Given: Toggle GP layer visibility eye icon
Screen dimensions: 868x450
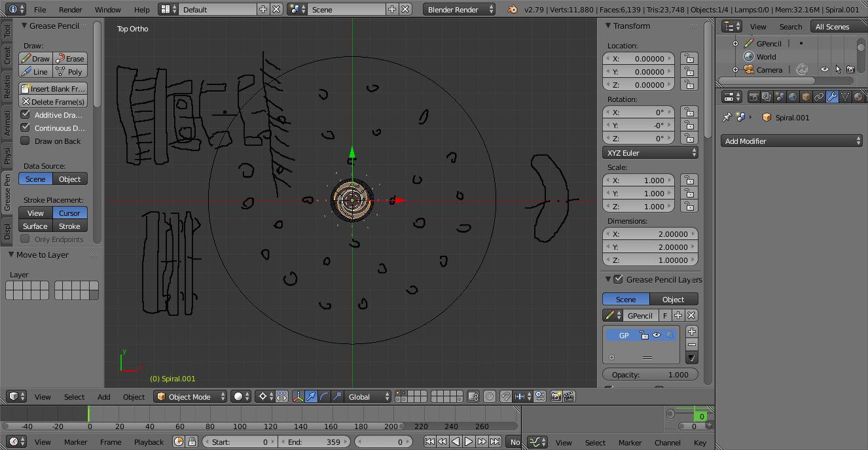Looking at the screenshot, I should coord(657,335).
